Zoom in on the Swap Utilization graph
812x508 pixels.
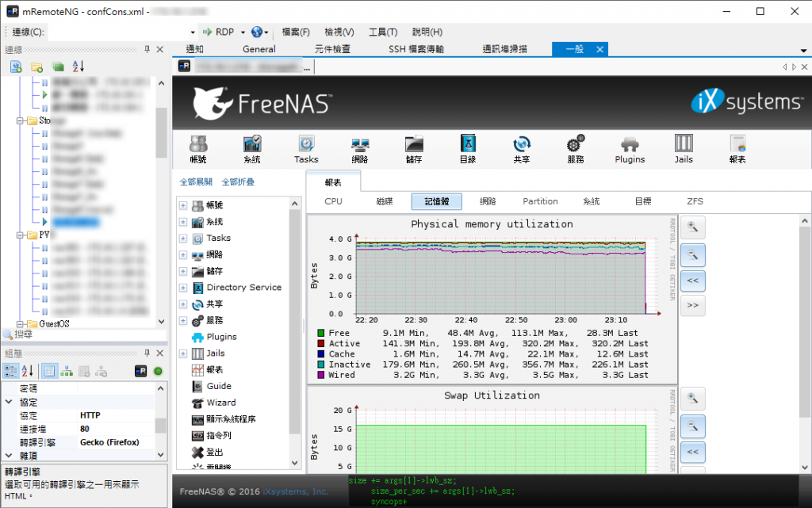tap(692, 399)
